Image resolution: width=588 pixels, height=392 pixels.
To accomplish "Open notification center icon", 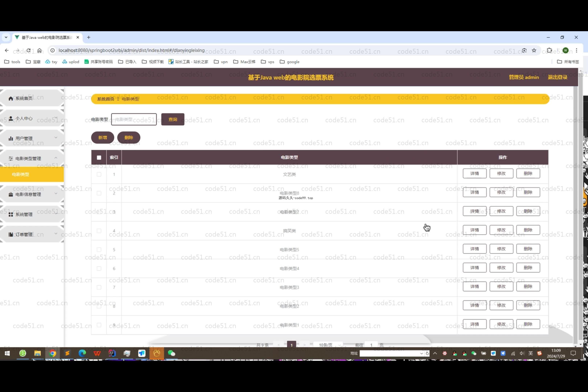I will pos(573,353).
